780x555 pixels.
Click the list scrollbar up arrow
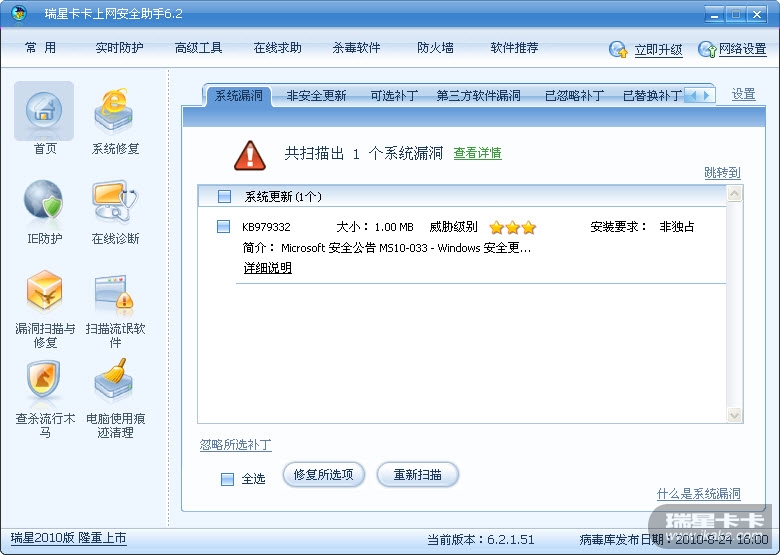tap(735, 193)
